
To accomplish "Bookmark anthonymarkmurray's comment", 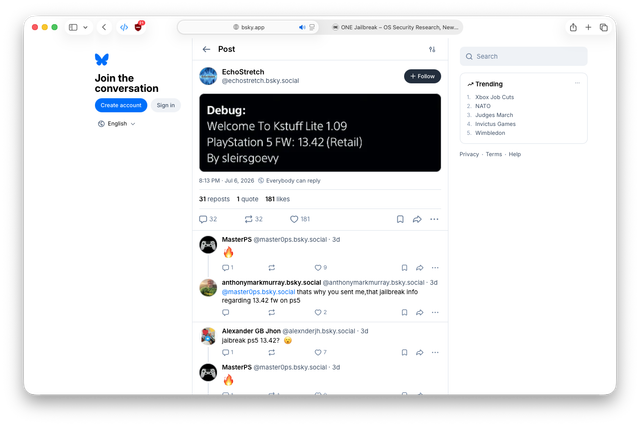I will click(x=404, y=312).
